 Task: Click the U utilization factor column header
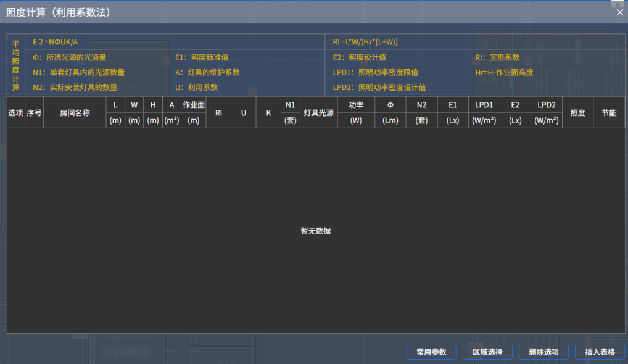[x=243, y=113]
